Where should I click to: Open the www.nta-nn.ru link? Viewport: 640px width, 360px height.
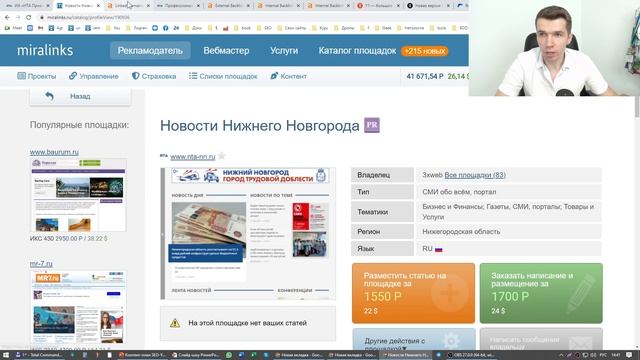click(x=193, y=157)
